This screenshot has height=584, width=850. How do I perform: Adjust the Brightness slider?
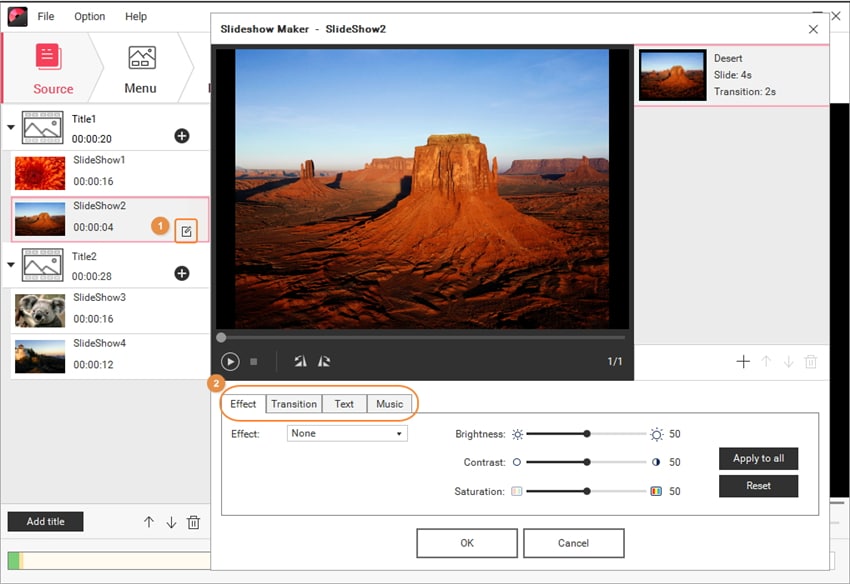coord(585,432)
